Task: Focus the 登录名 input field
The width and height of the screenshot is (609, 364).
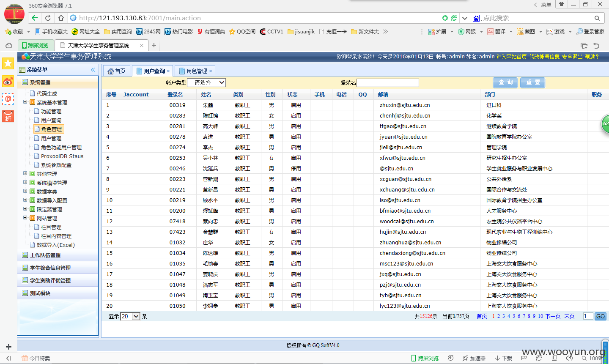Action: click(x=388, y=83)
